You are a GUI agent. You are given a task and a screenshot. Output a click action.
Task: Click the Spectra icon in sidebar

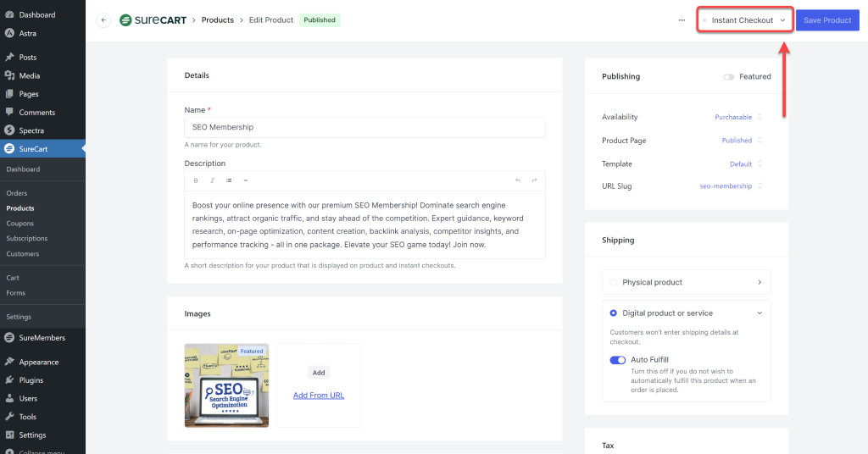(9, 130)
